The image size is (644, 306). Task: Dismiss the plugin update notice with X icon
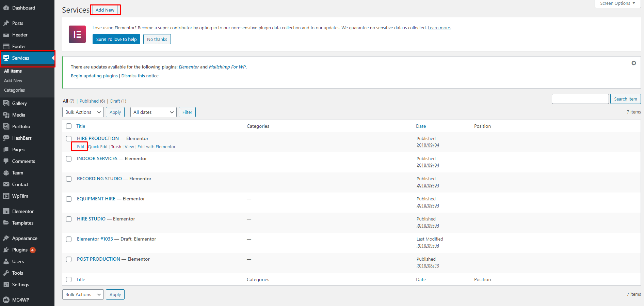click(634, 63)
